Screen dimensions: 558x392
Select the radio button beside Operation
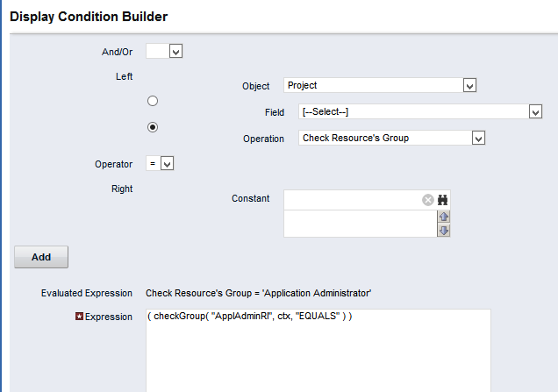point(153,127)
